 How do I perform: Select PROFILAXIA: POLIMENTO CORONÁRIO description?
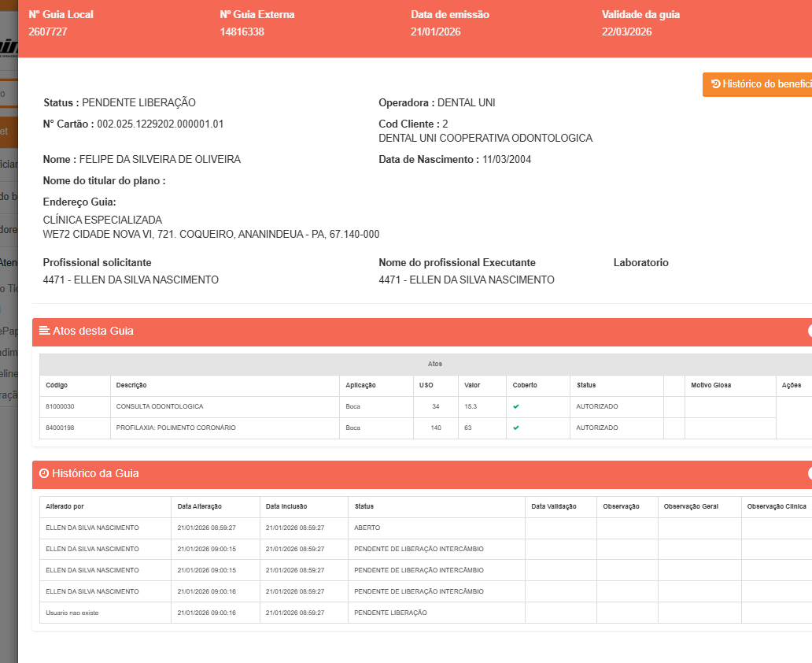coord(175,428)
